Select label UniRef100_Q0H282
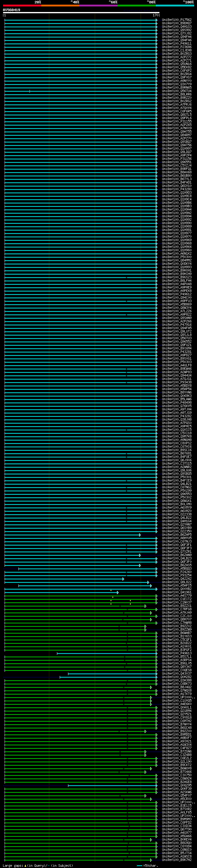This screenshot has width=197, height=868. click(176, 676)
